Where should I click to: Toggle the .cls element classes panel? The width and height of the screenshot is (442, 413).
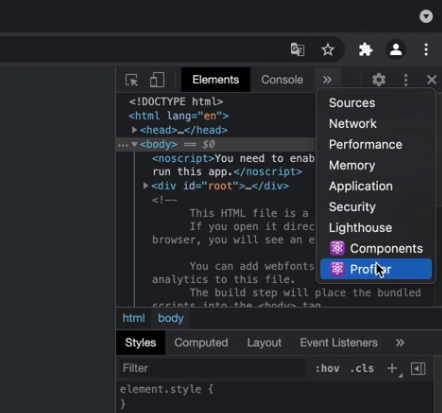(362, 368)
